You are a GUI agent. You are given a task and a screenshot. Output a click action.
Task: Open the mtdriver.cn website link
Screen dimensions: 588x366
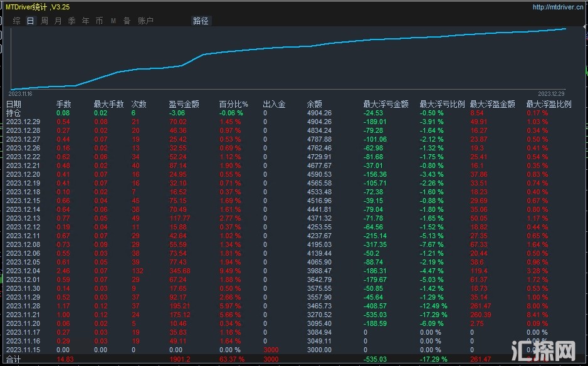(557, 8)
